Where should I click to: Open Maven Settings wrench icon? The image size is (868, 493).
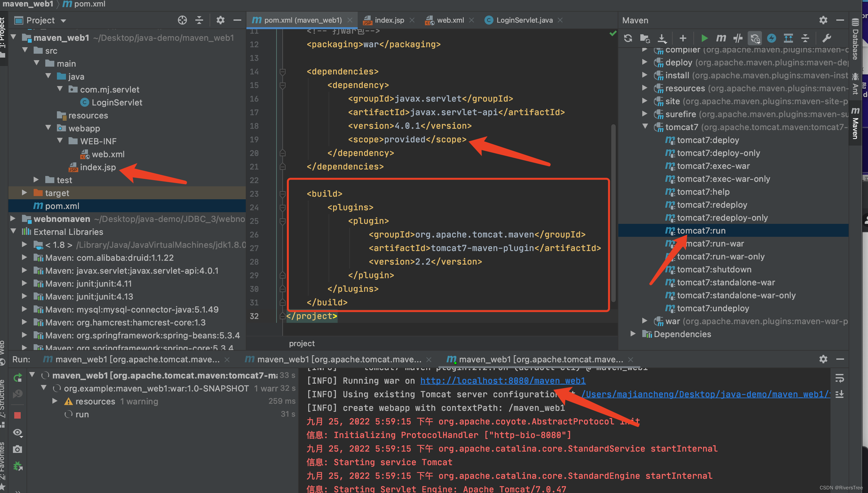pyautogui.click(x=826, y=38)
